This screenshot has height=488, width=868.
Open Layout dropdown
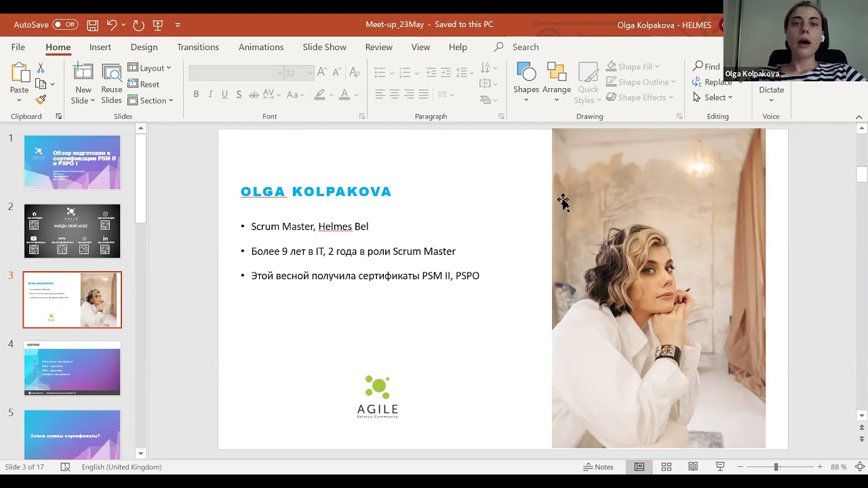(x=149, y=68)
